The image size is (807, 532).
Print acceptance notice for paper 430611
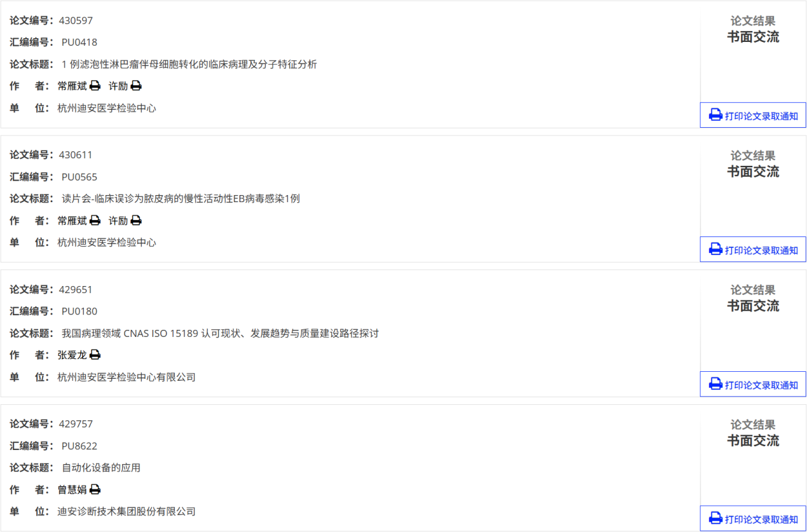click(x=753, y=250)
